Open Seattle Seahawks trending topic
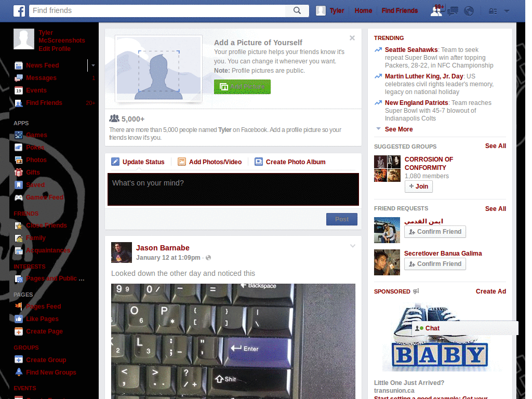 point(411,50)
